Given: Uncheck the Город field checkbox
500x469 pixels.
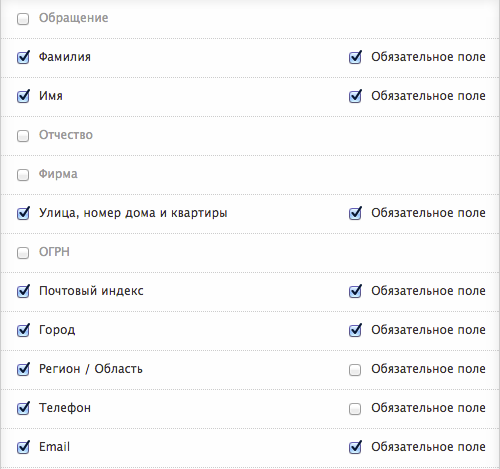Looking at the screenshot, I should (x=23, y=331).
